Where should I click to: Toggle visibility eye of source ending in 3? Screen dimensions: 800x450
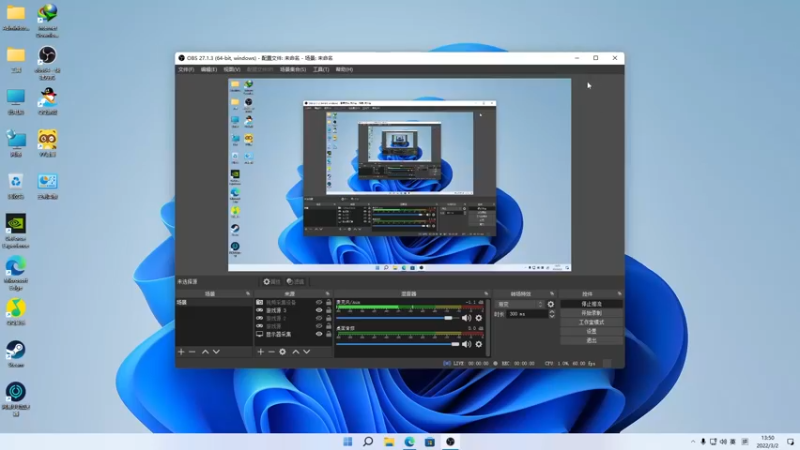click(319, 310)
